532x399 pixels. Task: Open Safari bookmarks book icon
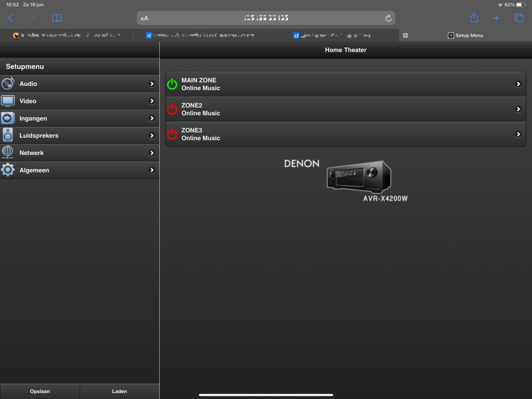[57, 18]
